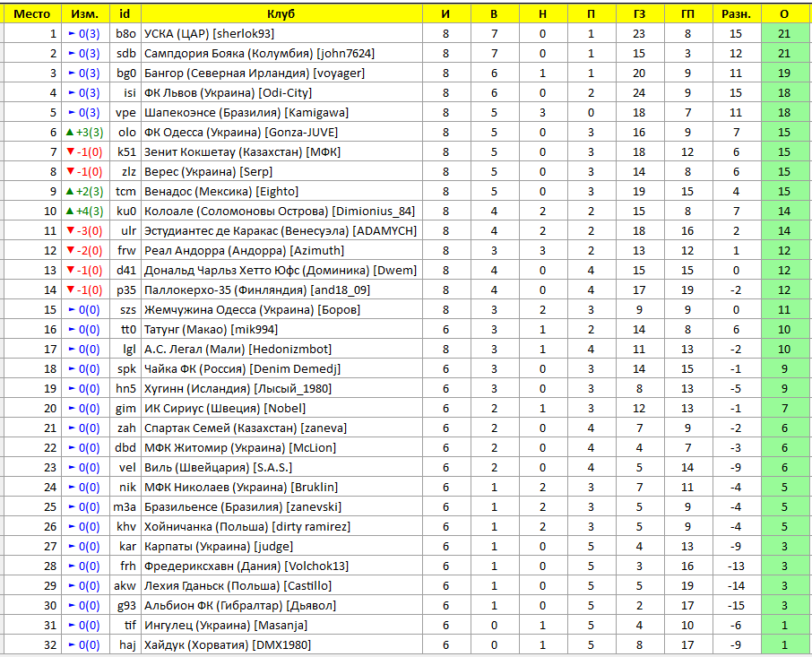
Task: Click club cell А.С. Легал (Мали) [Hedonizmbot]
Action: [x=281, y=349]
